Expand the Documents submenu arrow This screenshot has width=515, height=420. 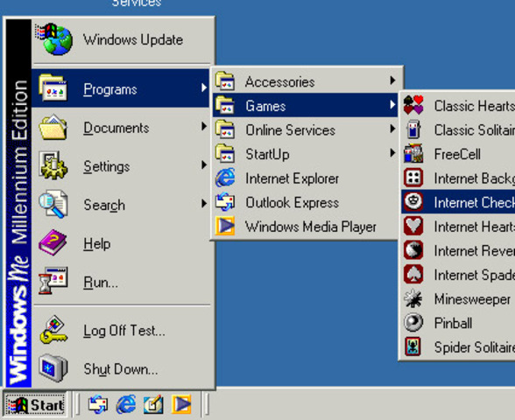coord(204,126)
